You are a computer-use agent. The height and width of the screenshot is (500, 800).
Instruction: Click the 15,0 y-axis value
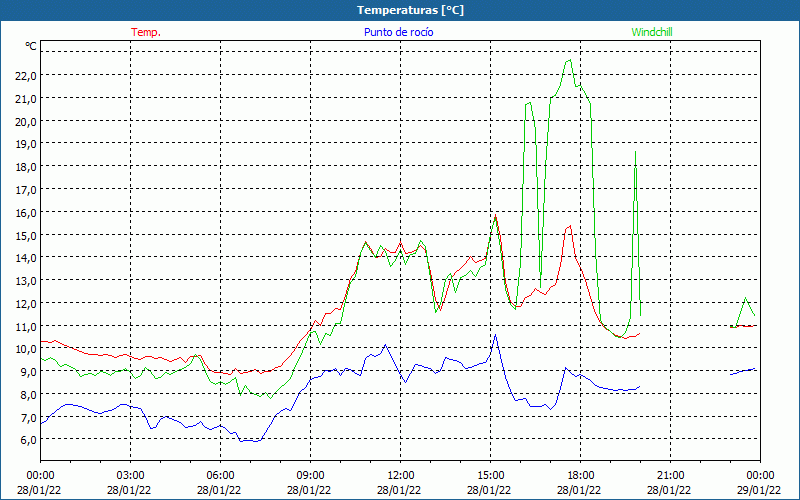point(26,235)
